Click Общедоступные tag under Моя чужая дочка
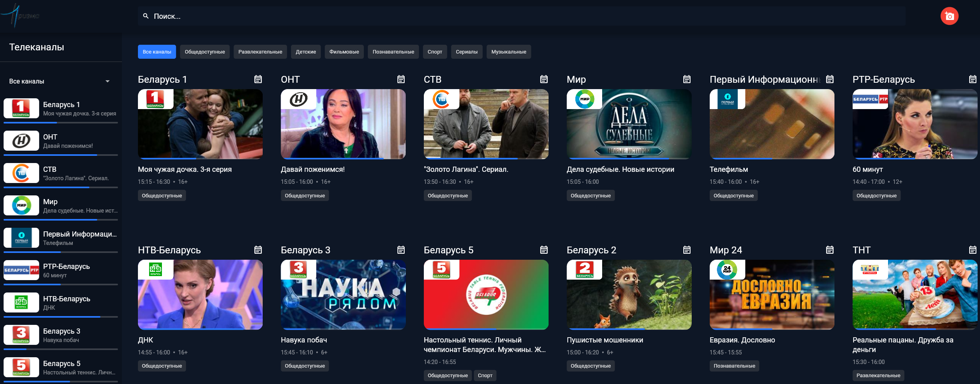 click(162, 195)
